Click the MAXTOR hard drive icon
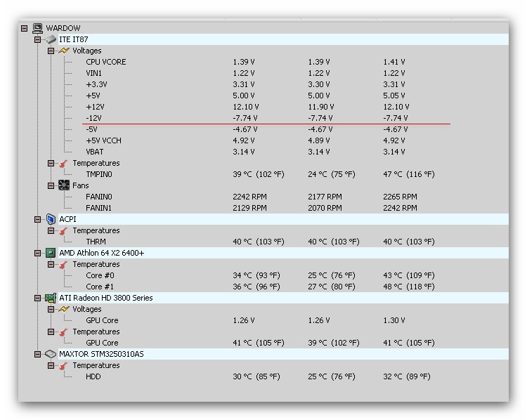The height and width of the screenshot is (420, 527). click(x=51, y=354)
